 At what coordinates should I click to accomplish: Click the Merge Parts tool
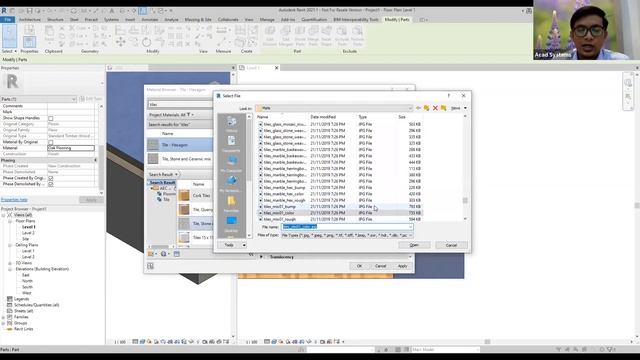click(x=313, y=36)
